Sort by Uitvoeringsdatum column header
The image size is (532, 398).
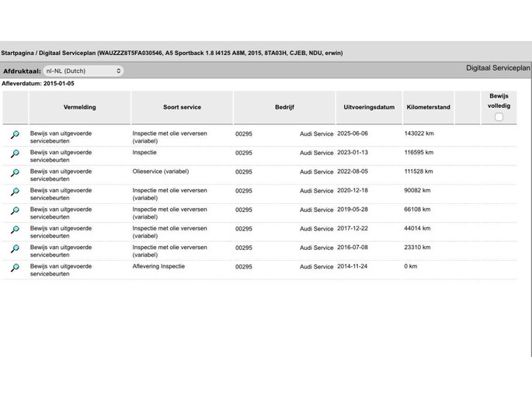tap(369, 107)
